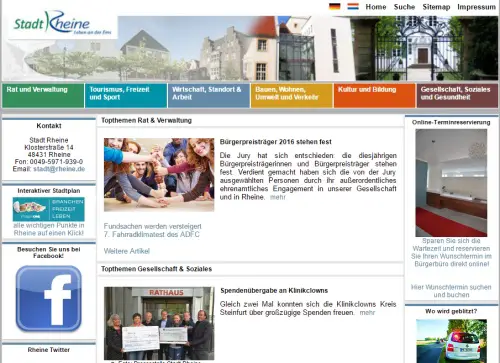Go to the Sitemap link
500x363 pixels.
pos(436,7)
